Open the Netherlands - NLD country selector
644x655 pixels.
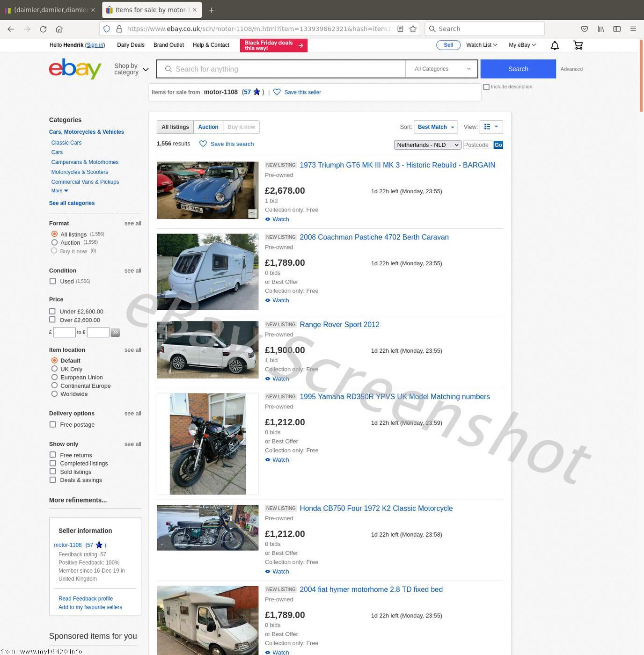pos(427,145)
